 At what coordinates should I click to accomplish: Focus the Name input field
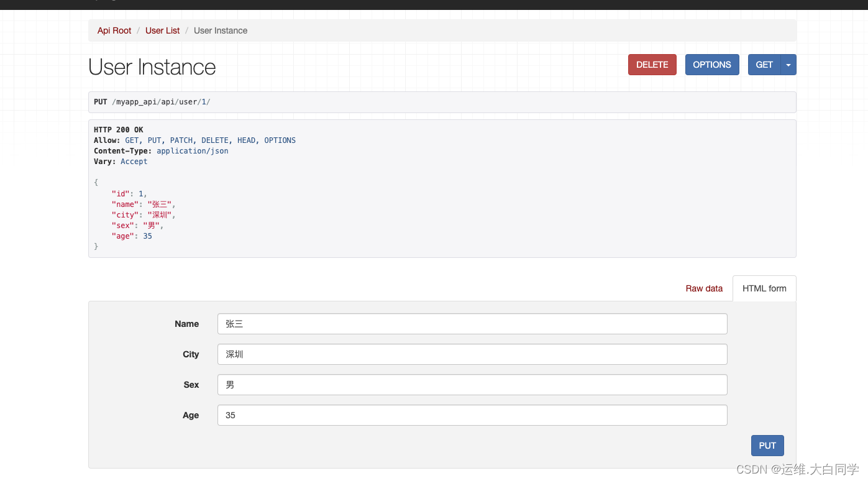coord(472,324)
